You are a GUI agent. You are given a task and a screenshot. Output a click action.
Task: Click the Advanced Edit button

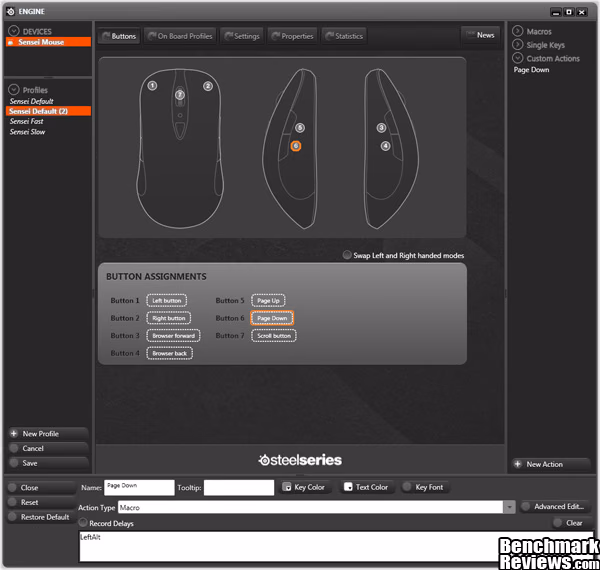tap(556, 506)
